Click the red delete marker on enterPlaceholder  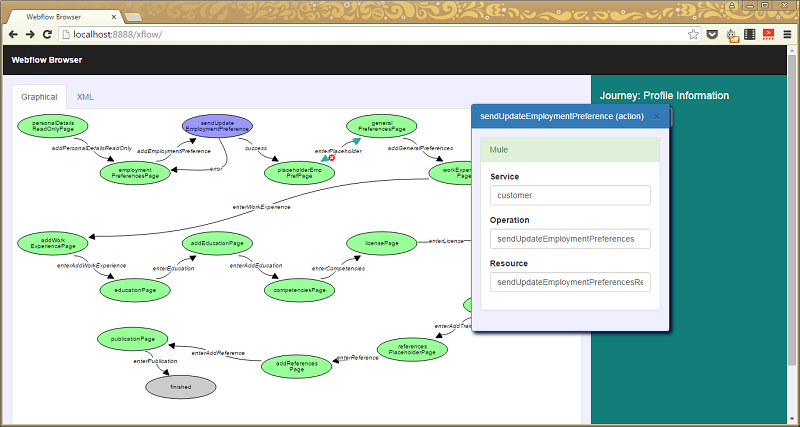click(x=331, y=157)
